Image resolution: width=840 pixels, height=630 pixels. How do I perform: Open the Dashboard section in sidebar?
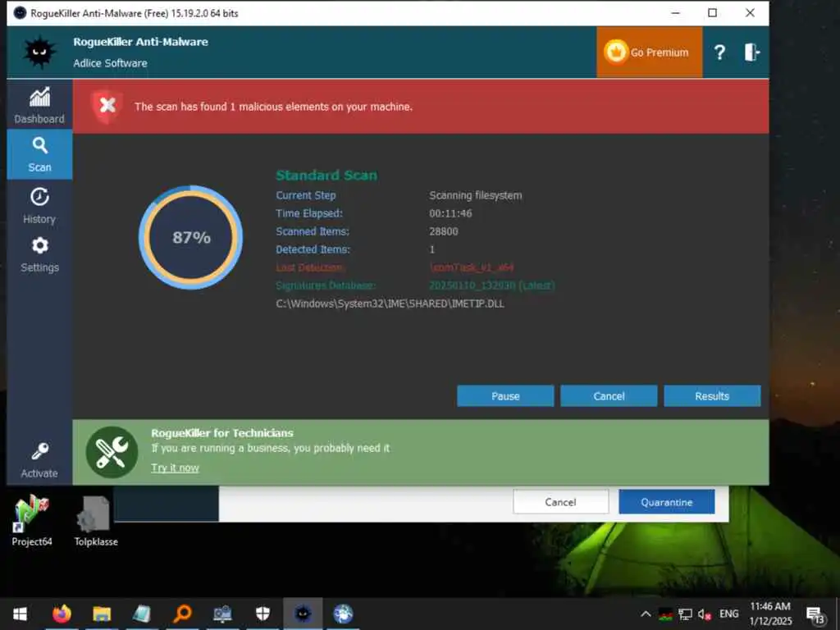point(39,105)
